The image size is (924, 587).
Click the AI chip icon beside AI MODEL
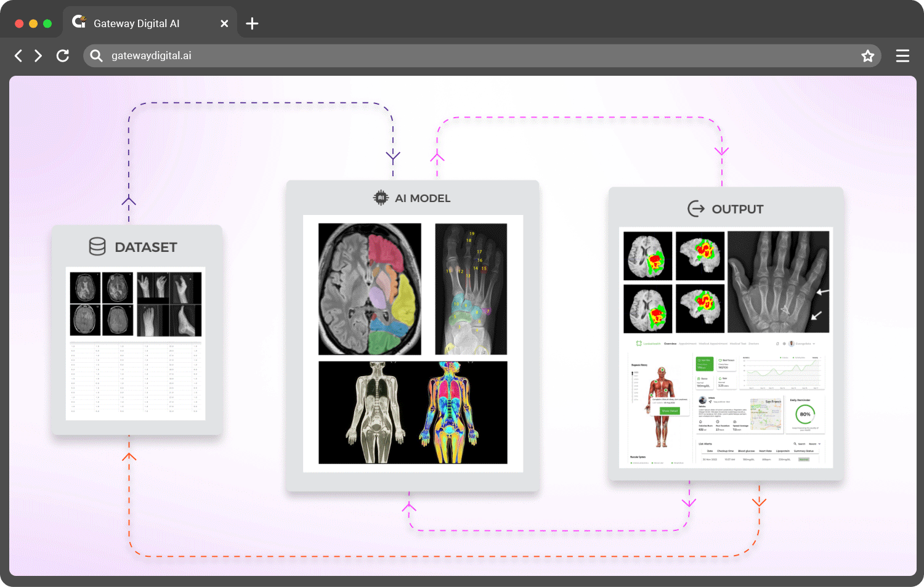tap(381, 198)
